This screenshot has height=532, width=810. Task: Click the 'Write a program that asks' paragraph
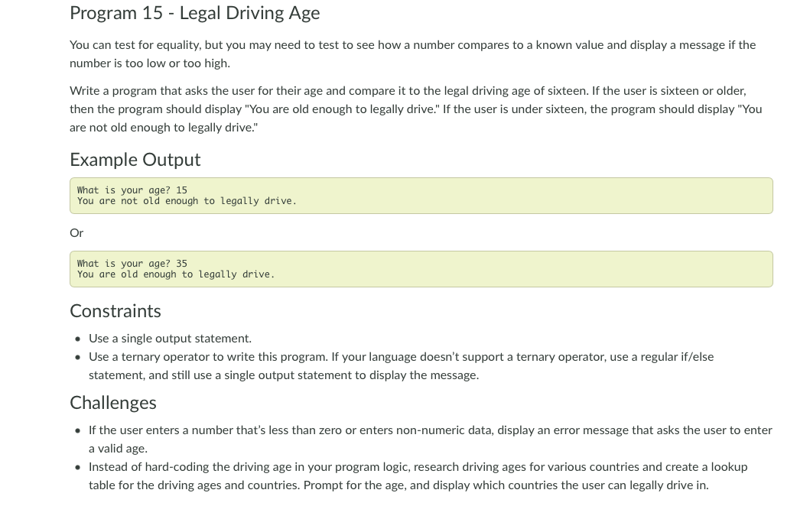point(416,109)
